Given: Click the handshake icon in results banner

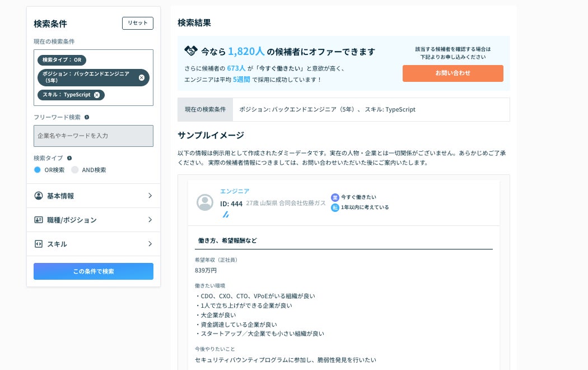Looking at the screenshot, I should point(191,51).
